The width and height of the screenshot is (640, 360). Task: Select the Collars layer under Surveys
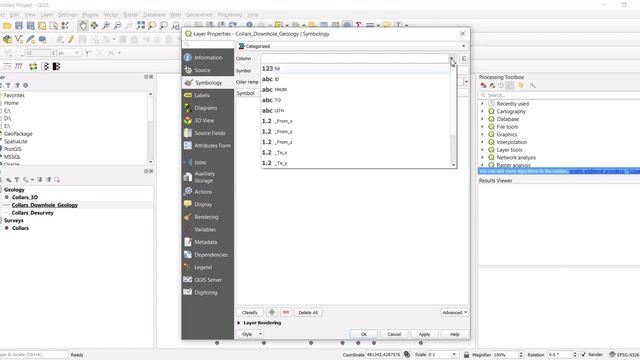20,228
